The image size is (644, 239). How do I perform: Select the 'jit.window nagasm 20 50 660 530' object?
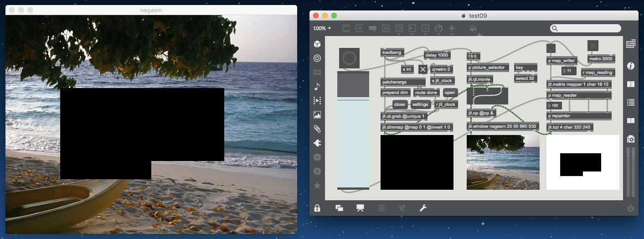pos(503,126)
